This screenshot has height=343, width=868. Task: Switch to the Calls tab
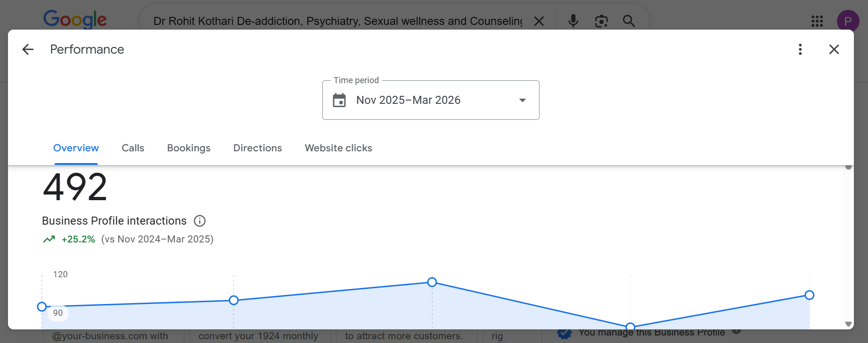133,148
